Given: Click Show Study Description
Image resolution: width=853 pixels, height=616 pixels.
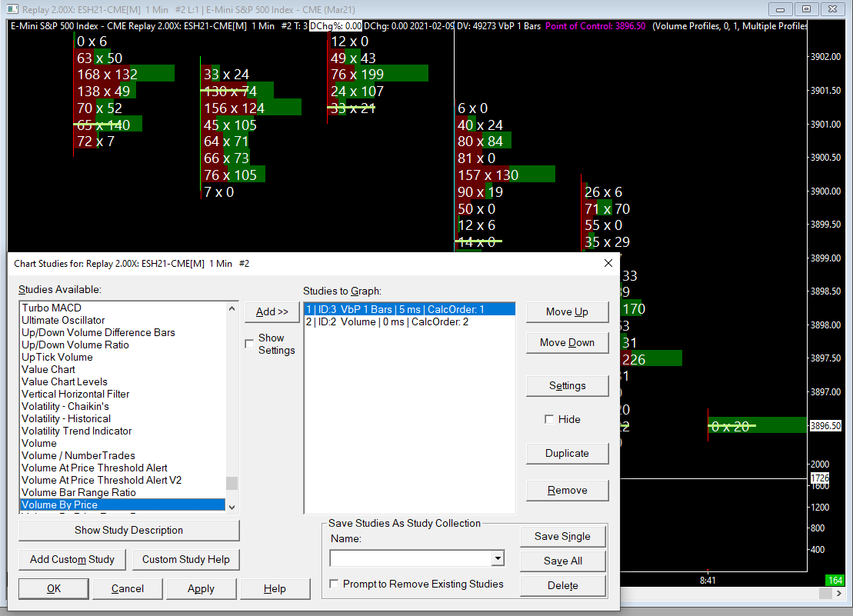Looking at the screenshot, I should tap(129, 530).
